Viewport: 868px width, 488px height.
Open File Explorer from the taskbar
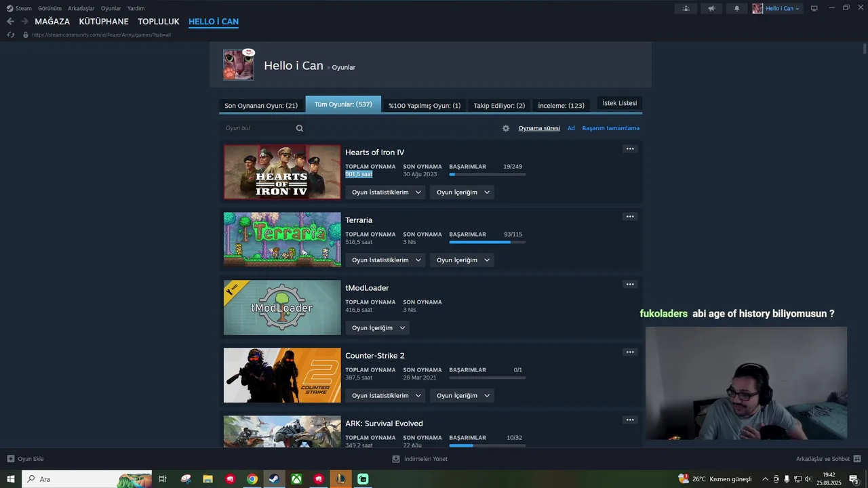[208, 479]
